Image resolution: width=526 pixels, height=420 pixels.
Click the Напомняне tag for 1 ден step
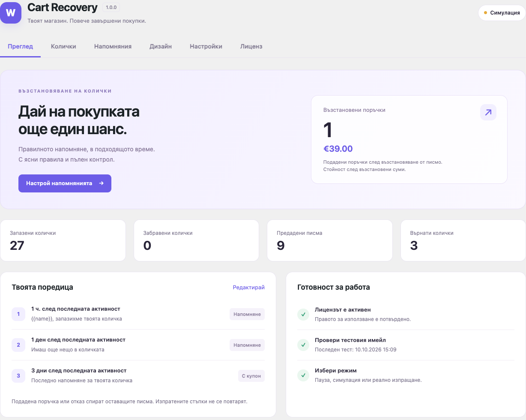(x=247, y=345)
